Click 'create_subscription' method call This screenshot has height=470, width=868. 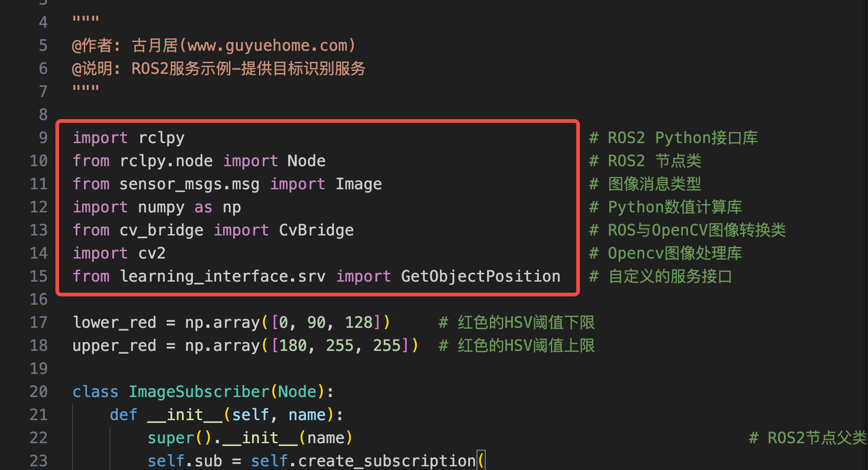pos(386,461)
